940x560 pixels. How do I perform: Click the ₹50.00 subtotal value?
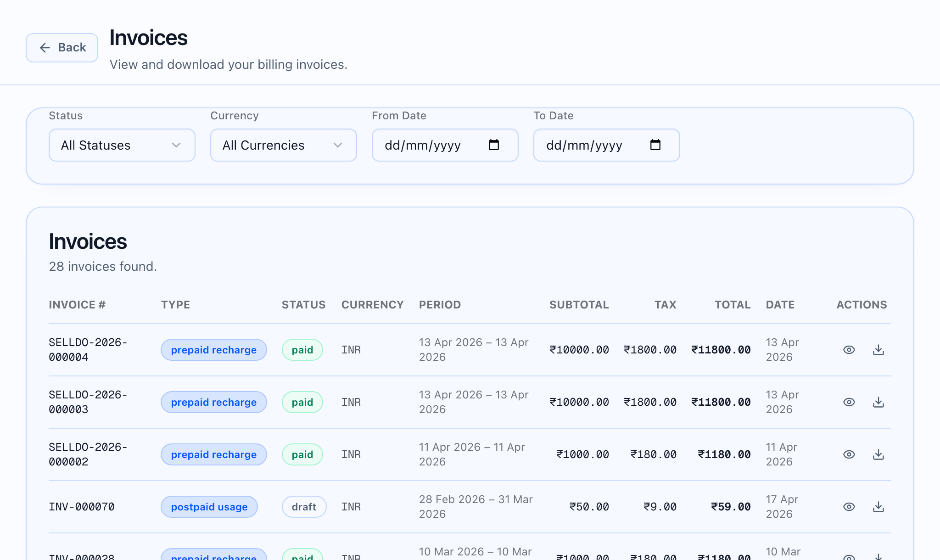(589, 507)
